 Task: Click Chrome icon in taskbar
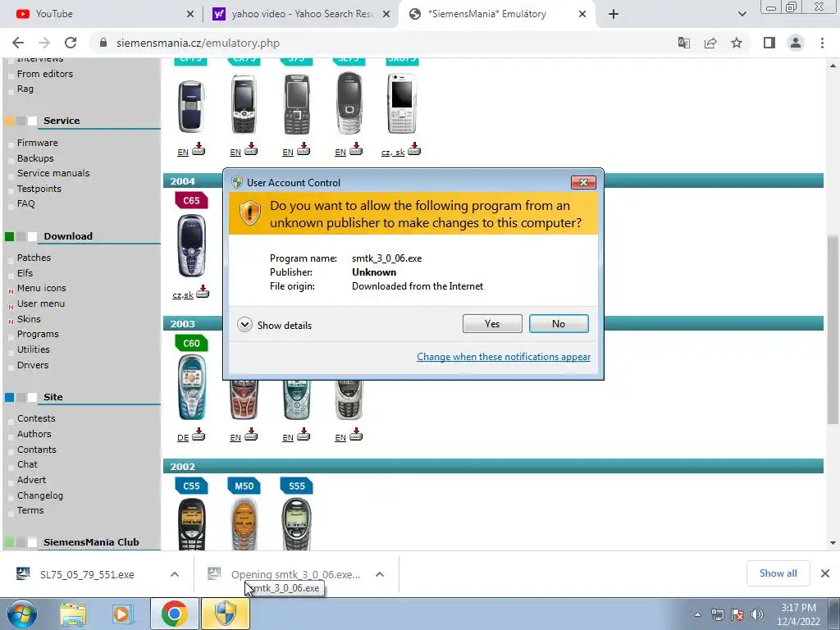[174, 614]
